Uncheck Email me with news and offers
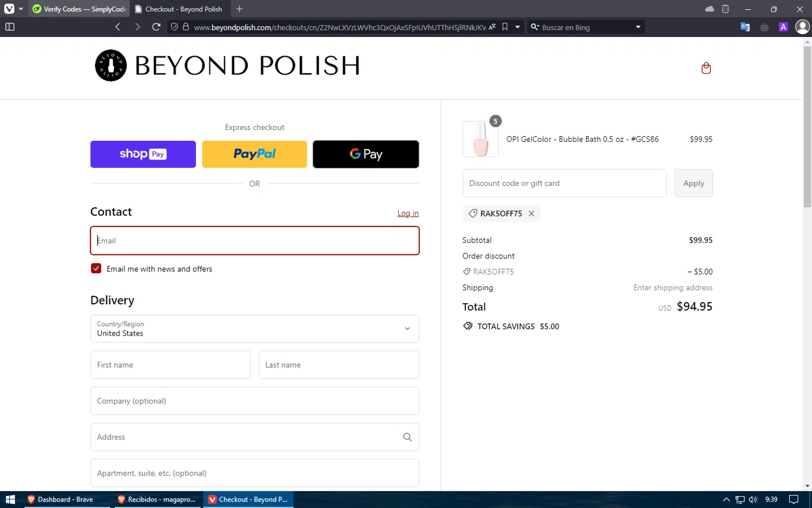 [96, 269]
